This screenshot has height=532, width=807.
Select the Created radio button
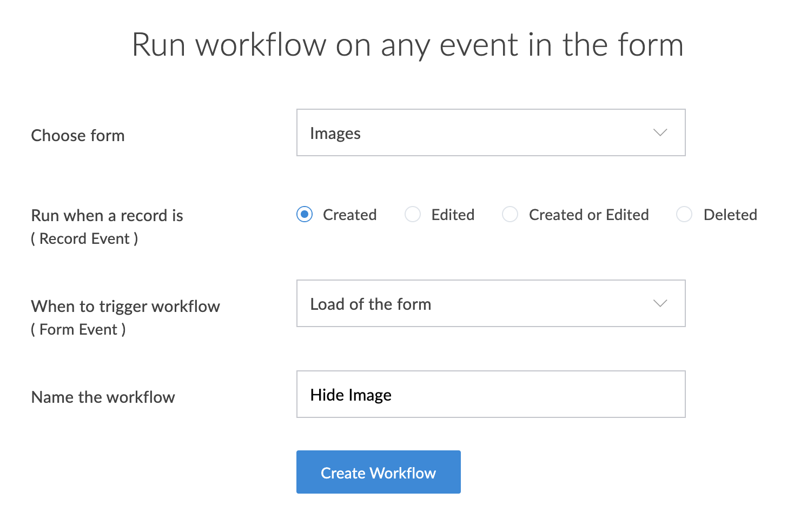click(x=305, y=215)
